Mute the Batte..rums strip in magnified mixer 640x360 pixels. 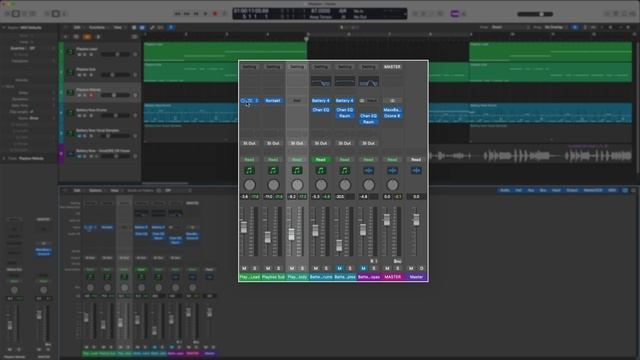click(316, 268)
